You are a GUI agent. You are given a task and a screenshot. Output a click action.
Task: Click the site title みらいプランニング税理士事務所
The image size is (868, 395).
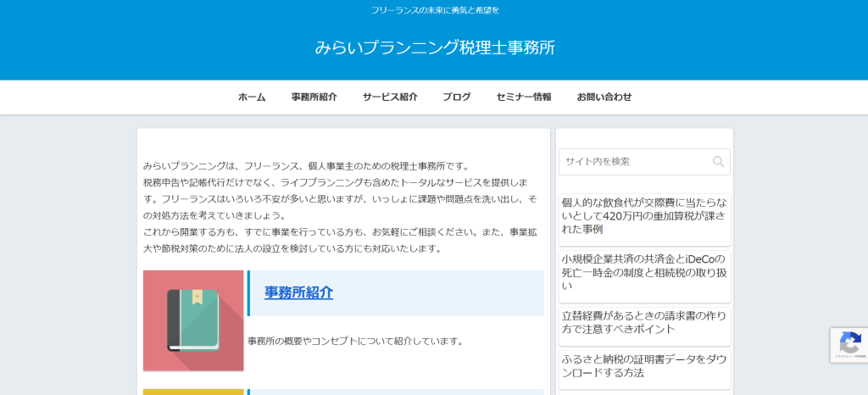coord(435,47)
